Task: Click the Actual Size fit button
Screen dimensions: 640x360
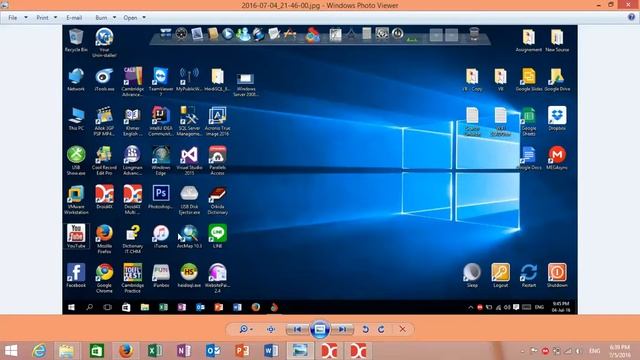Action: 271,329
